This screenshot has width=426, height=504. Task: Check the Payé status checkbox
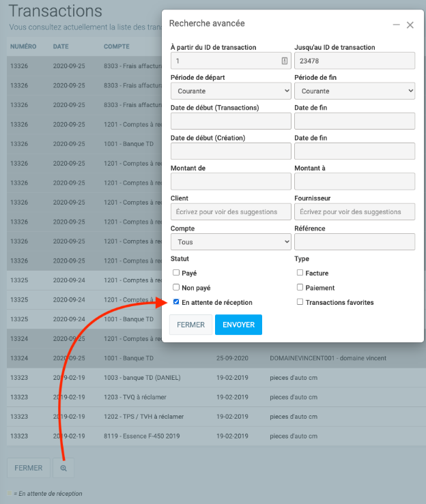tap(176, 273)
